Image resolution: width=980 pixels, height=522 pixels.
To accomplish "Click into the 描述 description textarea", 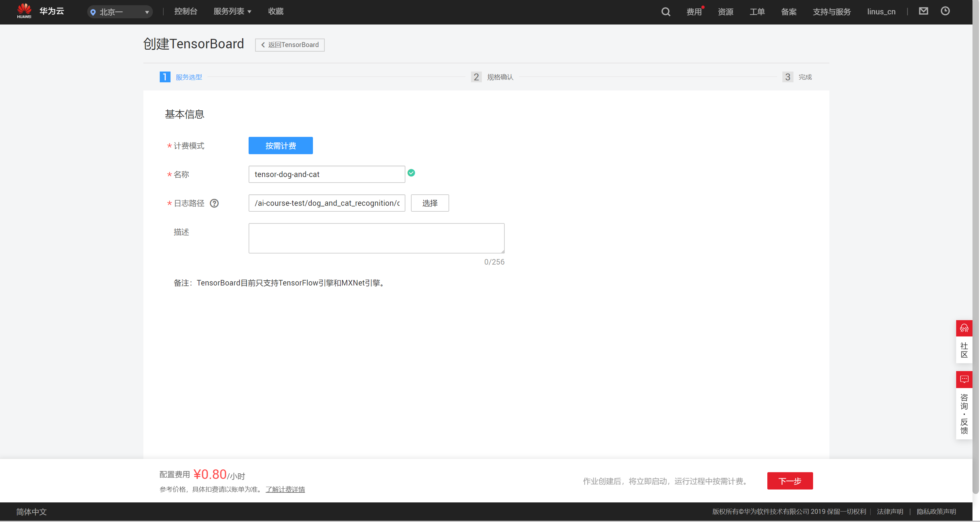I will pyautogui.click(x=376, y=238).
